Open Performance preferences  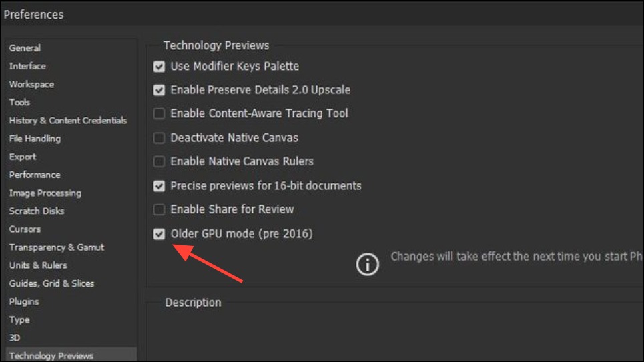35,175
